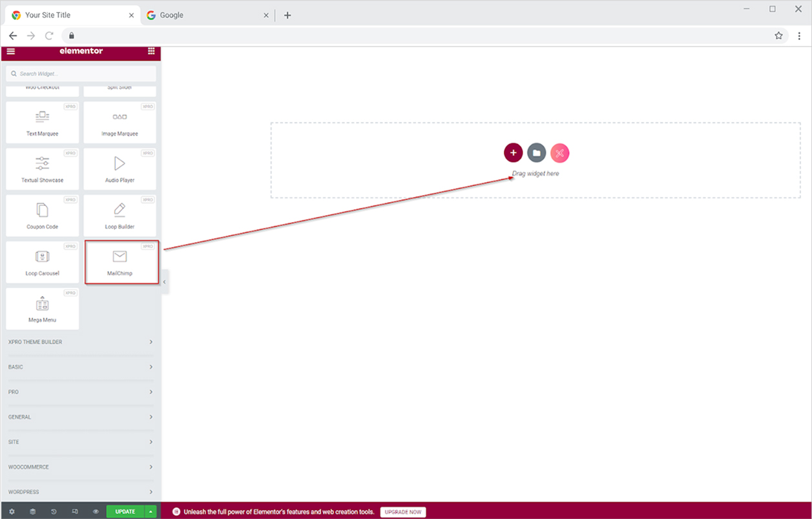The height and width of the screenshot is (519, 812).
Task: Select the Text Marquee widget
Action: (x=43, y=122)
